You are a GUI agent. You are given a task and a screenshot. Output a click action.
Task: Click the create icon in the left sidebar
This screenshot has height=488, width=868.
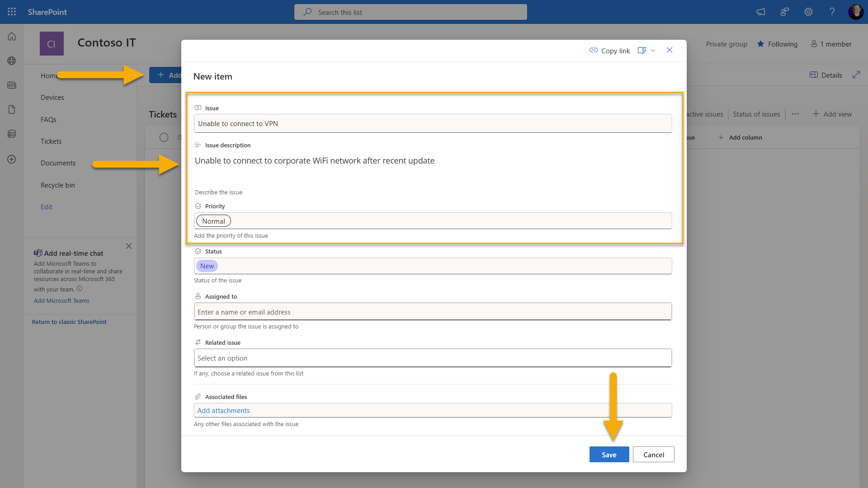(11, 159)
